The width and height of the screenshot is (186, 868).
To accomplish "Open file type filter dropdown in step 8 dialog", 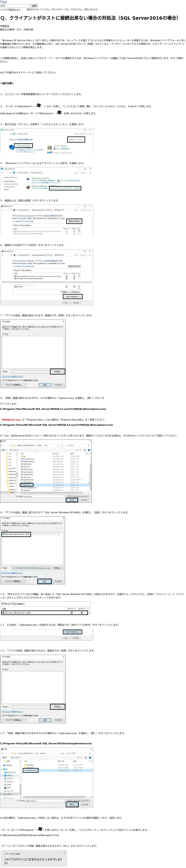I will click(78, 496).
